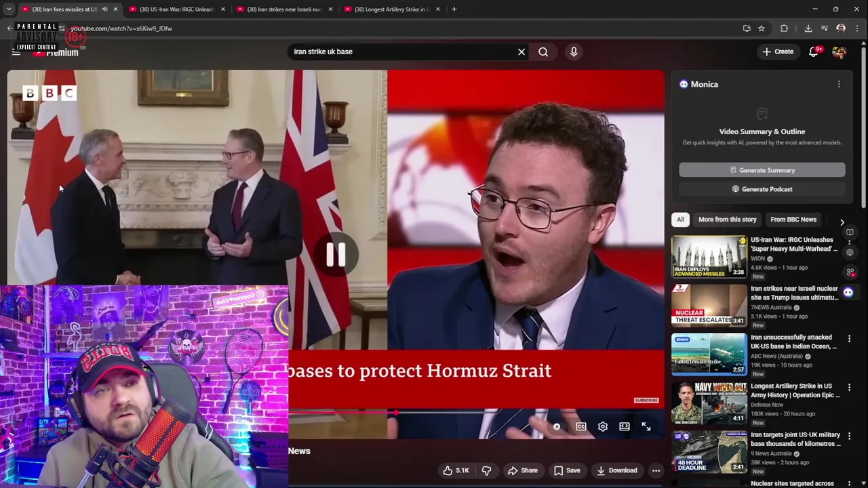Open the Defense Now channel link
Viewport: 868px width, 488px height.
tap(767, 405)
